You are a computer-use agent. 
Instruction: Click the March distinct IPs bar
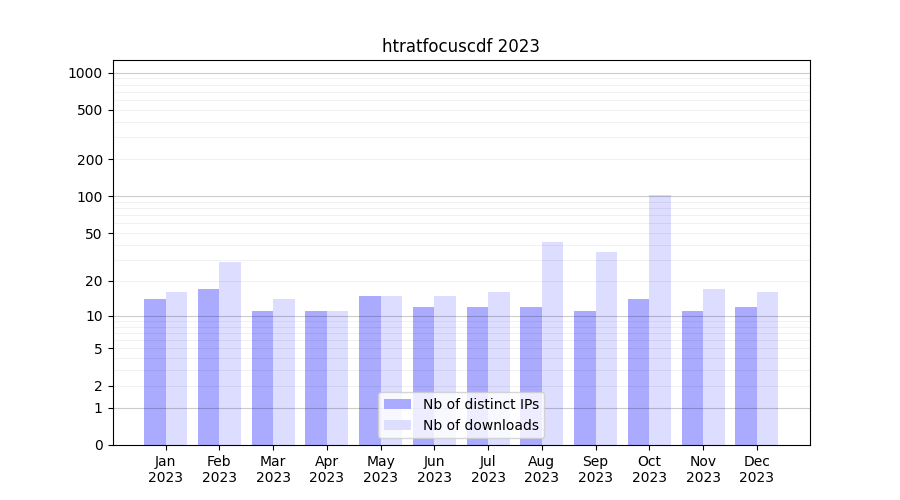click(x=262, y=378)
